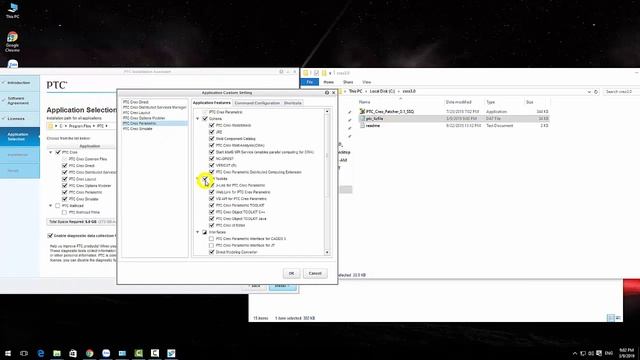
Task: Go to Introduction step in installer sidebar
Action: 19,83
